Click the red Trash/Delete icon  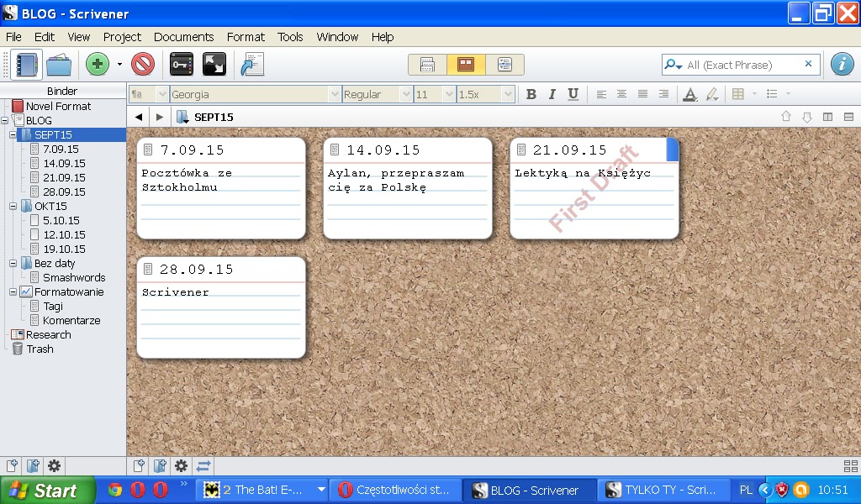click(x=143, y=65)
